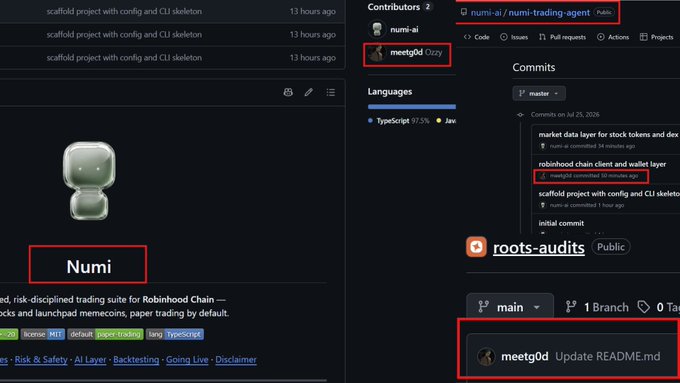Viewport: 680px width, 383px height.
Task: Click the blue TypeScript color dot
Action: 370,121
